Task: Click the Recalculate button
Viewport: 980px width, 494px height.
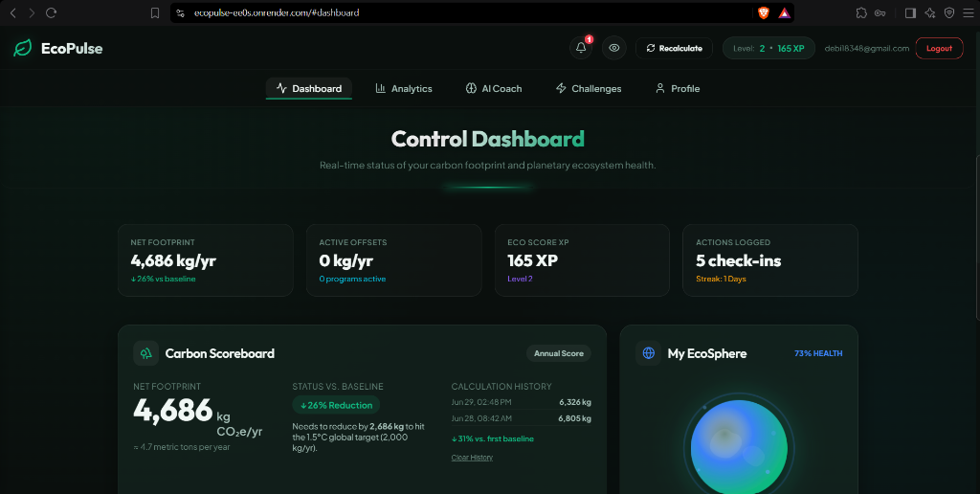Action: click(675, 48)
